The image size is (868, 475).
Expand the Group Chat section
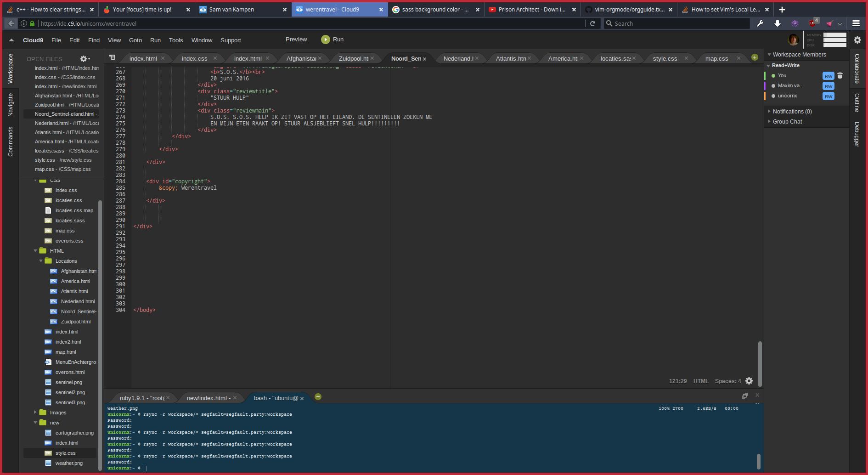click(787, 122)
